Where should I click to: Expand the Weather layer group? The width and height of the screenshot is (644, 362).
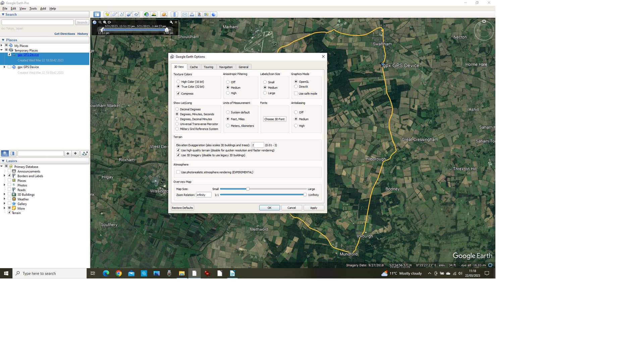[x=4, y=199]
